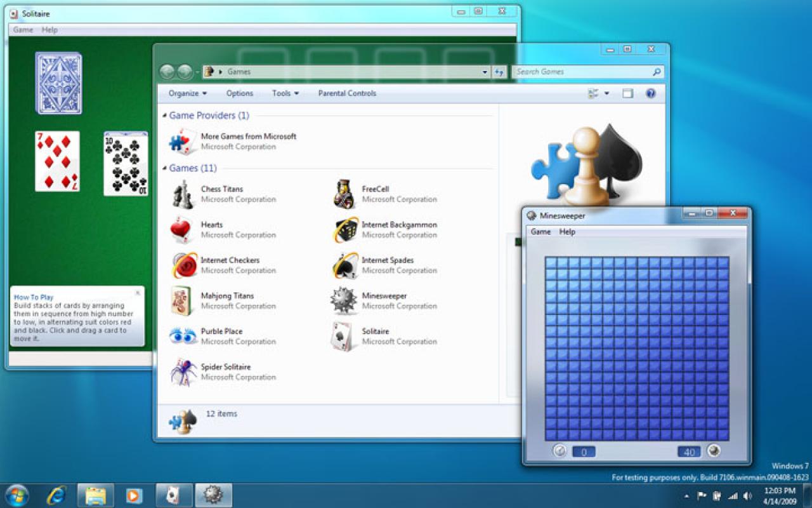Click the Minesweeper mine counter icon

pyautogui.click(x=714, y=451)
